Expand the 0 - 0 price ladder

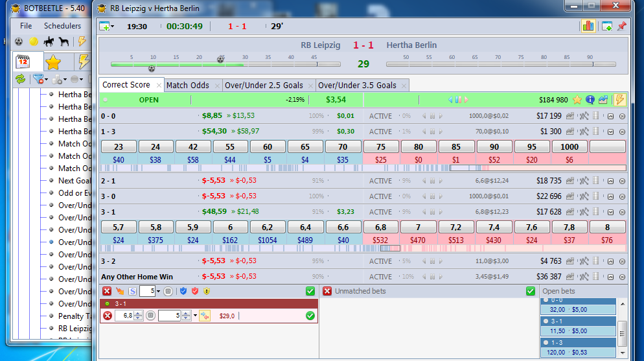point(610,116)
